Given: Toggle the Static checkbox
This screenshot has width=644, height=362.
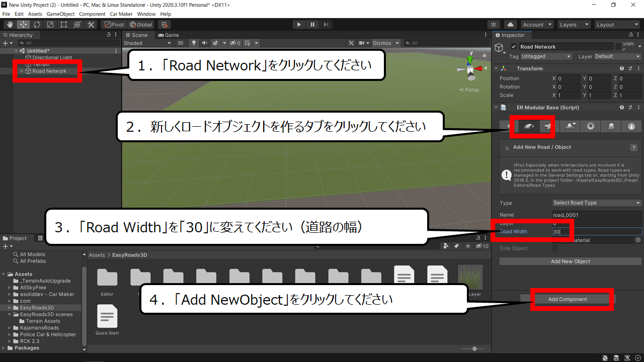Looking at the screenshot, I should click(x=618, y=47).
